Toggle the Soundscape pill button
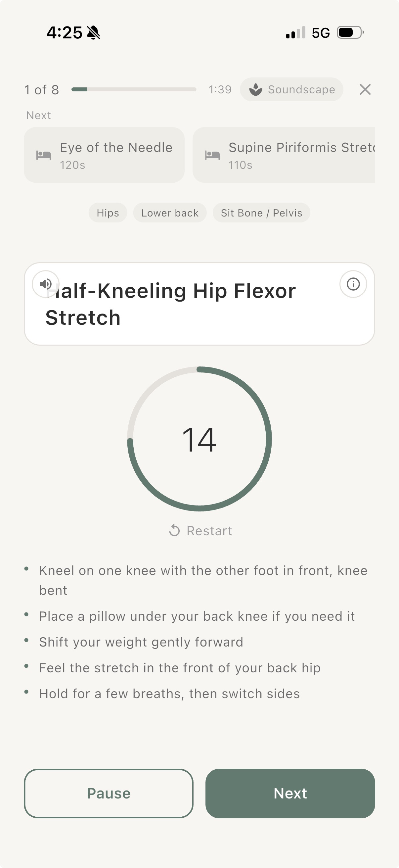 (x=291, y=90)
